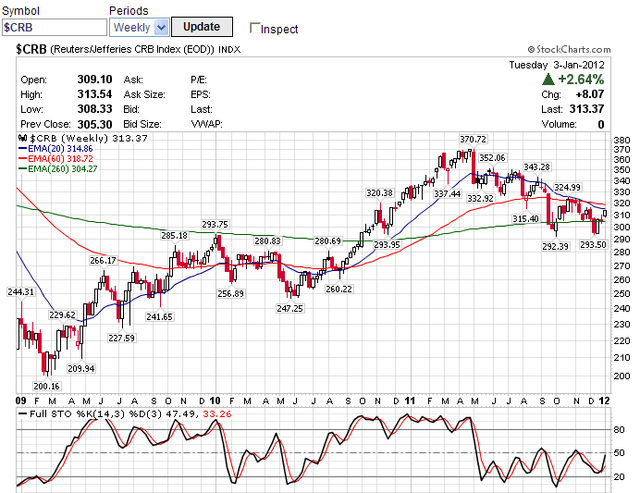This screenshot has width=640, height=493.
Task: Click the candlestick icon before $CRB (Weekly)
Action: 22,138
